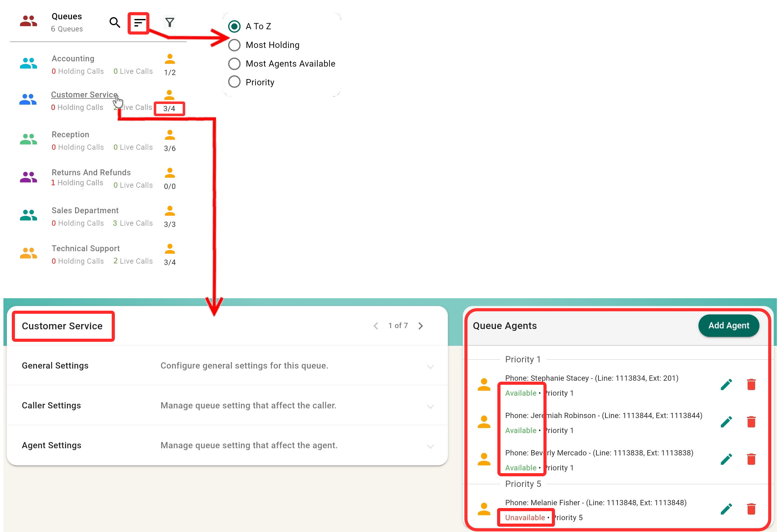The height and width of the screenshot is (532, 780).
Task: Expand Caller Settings chevron
Action: pyautogui.click(x=430, y=407)
